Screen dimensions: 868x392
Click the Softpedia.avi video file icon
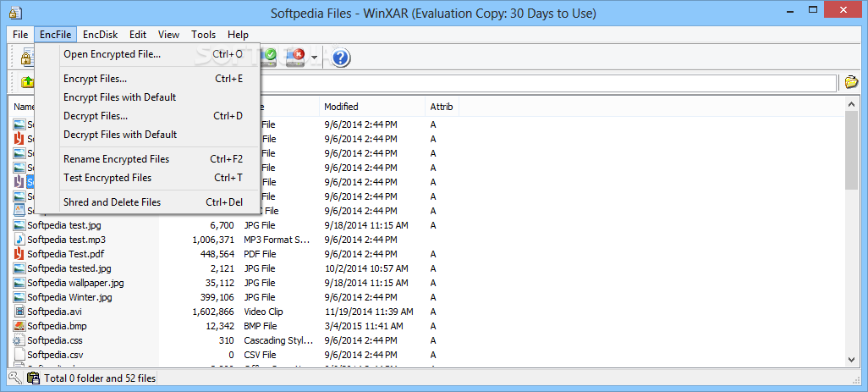pyautogui.click(x=19, y=312)
